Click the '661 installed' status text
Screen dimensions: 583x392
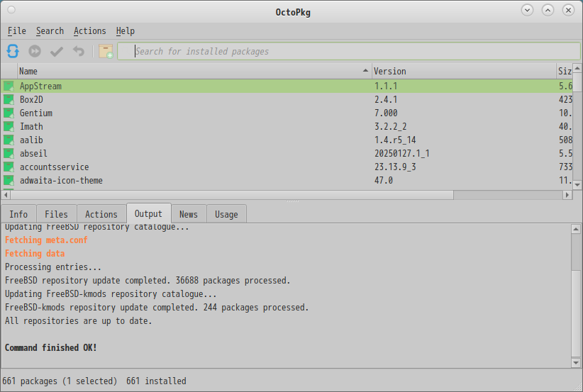[x=156, y=381]
